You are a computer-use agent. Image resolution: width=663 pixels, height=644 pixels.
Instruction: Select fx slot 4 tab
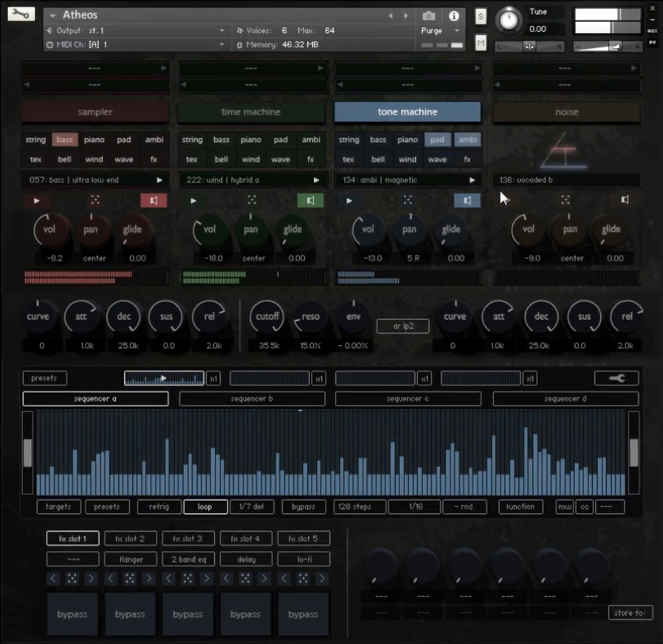pyautogui.click(x=246, y=538)
